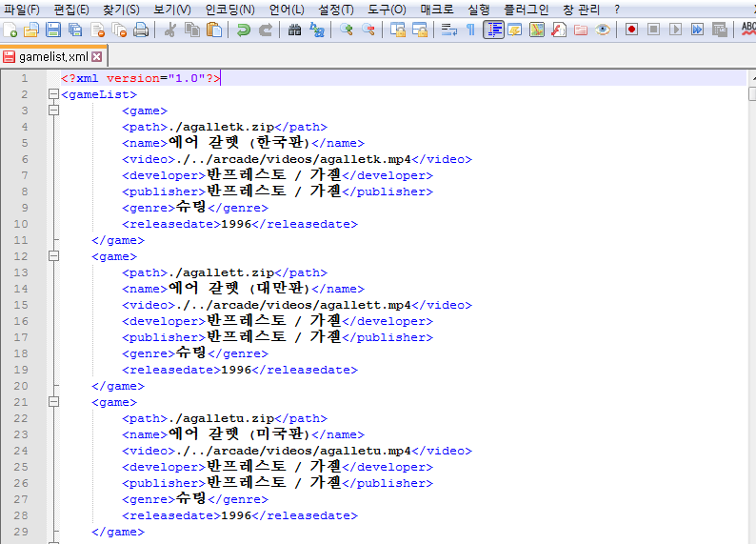Viewport: 756px width, 544px height.
Task: Click the ABC spell check icon
Action: (x=748, y=30)
